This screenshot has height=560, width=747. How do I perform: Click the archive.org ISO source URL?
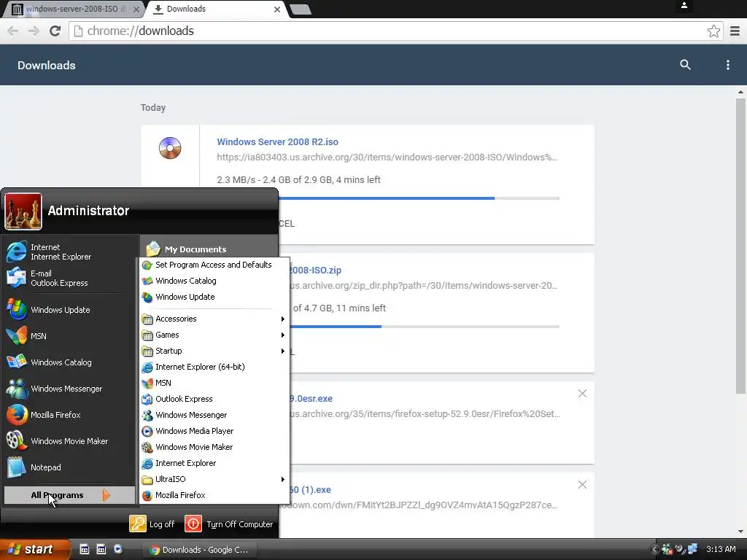point(387,157)
